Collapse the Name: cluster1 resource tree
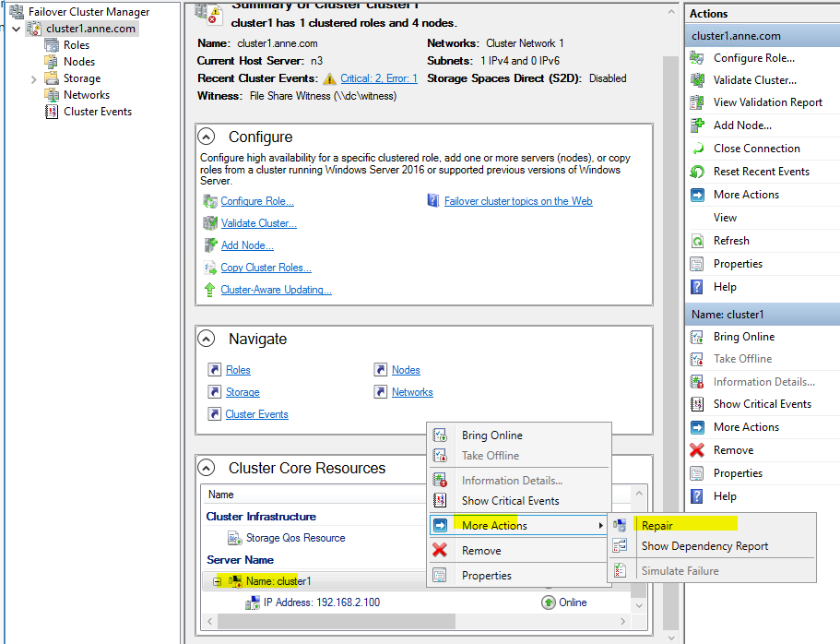Screen dimensions: 840x644 tap(217, 581)
